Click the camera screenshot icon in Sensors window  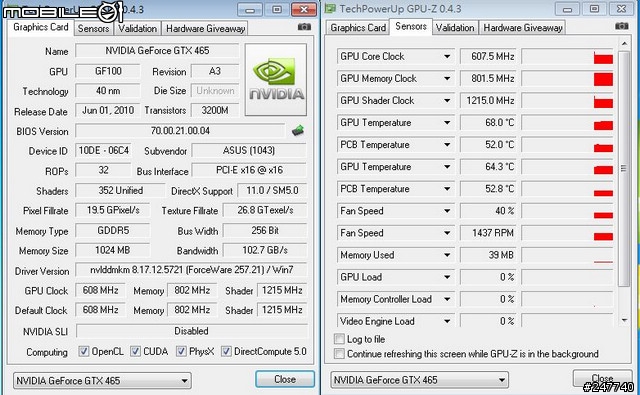[x=621, y=26]
